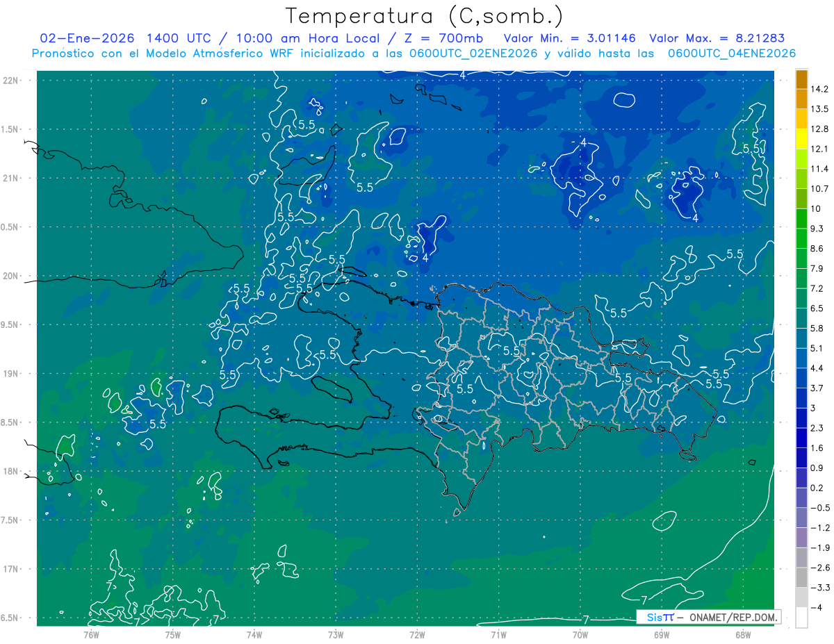Click the '-4' colorbar value

point(817,608)
